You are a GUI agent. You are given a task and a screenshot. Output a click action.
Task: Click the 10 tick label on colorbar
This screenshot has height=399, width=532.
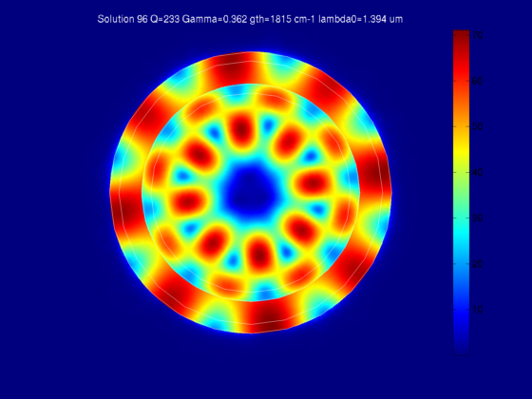point(477,310)
